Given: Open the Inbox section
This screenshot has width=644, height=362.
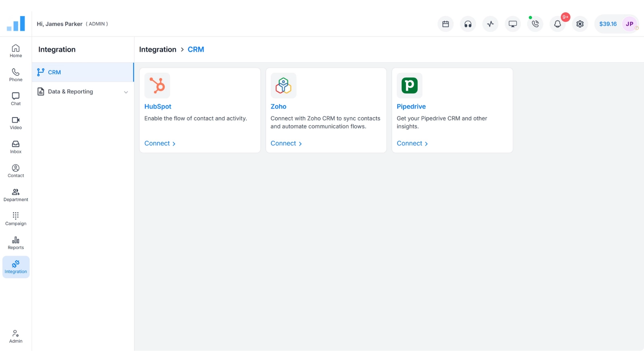Looking at the screenshot, I should click(x=16, y=147).
